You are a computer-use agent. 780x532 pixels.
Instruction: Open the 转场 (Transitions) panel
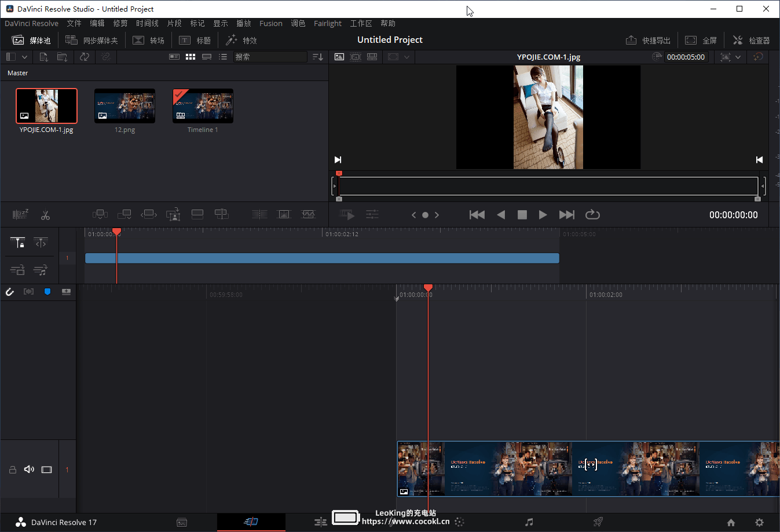[x=148, y=40]
